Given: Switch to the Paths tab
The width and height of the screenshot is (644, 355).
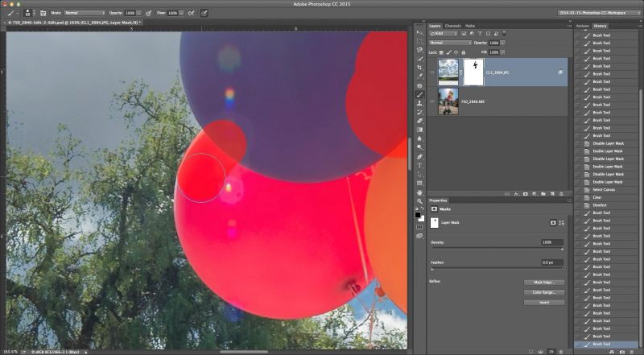Looking at the screenshot, I should click(470, 26).
